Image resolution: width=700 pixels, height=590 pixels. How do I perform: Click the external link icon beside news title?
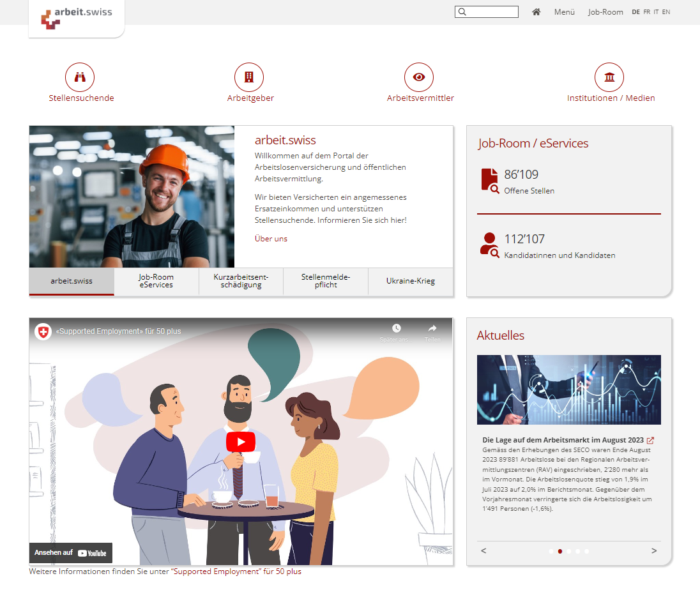650,441
